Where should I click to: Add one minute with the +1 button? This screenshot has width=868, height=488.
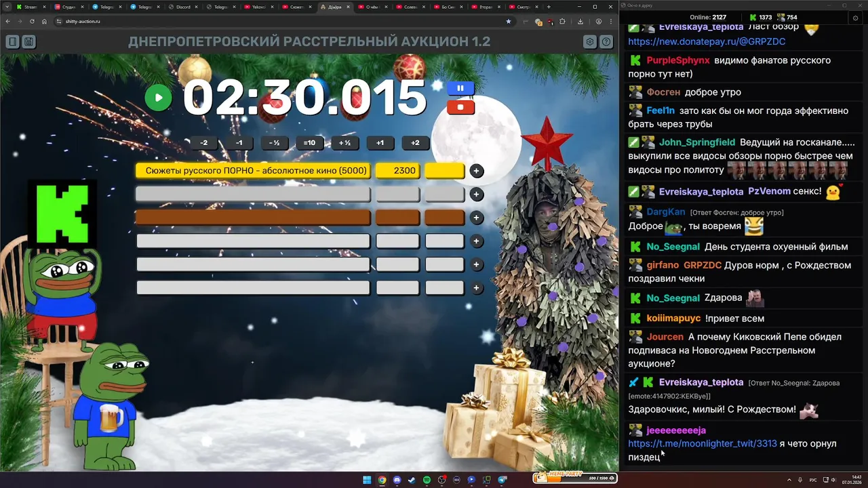pos(380,143)
